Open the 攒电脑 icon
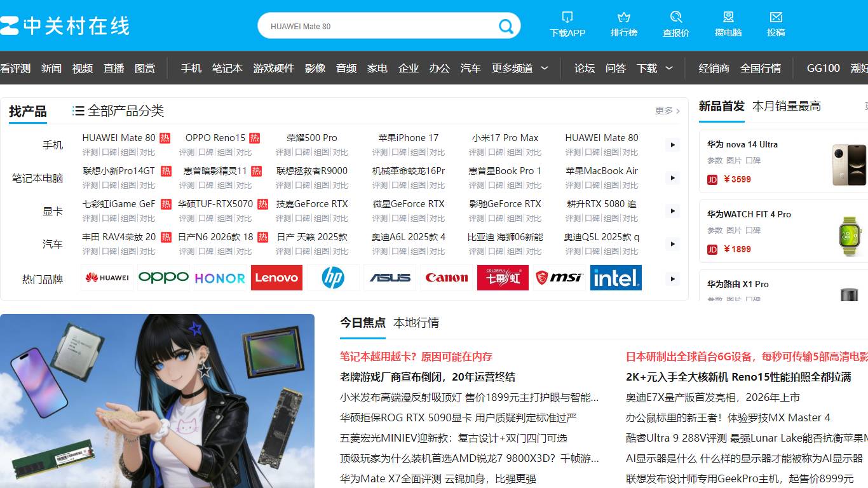 click(728, 18)
